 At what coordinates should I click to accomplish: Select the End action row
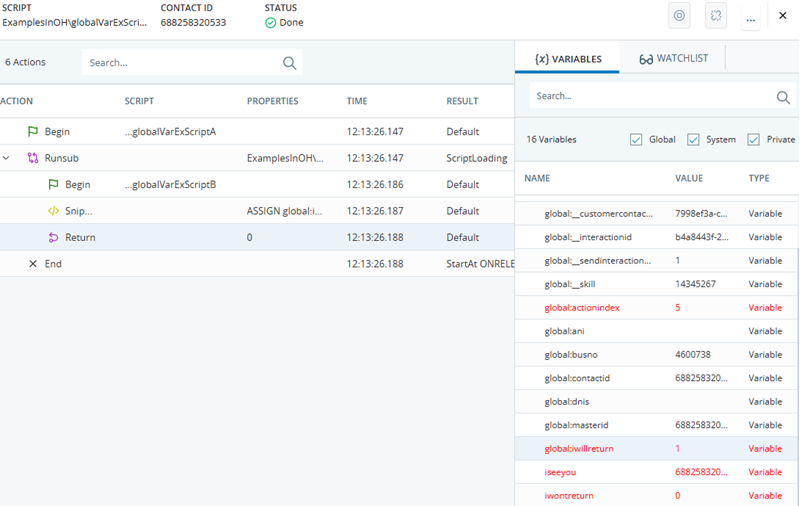(x=200, y=264)
